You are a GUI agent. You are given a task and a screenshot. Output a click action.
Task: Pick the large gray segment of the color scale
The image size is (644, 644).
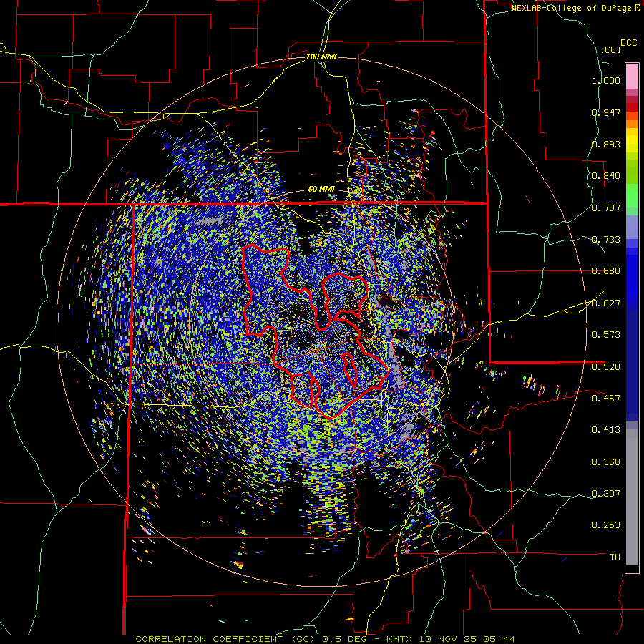tap(632, 497)
